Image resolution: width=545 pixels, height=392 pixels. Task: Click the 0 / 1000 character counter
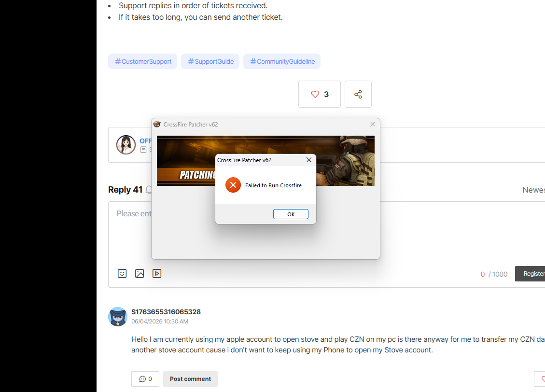point(494,274)
